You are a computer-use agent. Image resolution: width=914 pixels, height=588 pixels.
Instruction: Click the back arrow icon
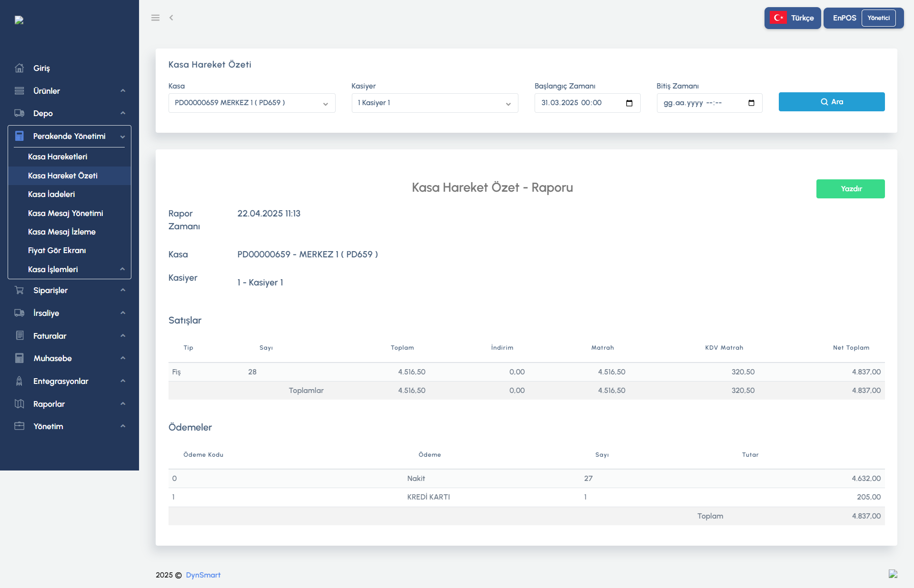[171, 18]
